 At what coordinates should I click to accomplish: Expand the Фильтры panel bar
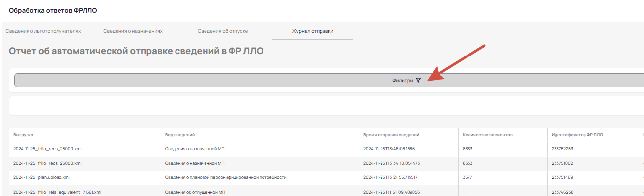point(329,81)
